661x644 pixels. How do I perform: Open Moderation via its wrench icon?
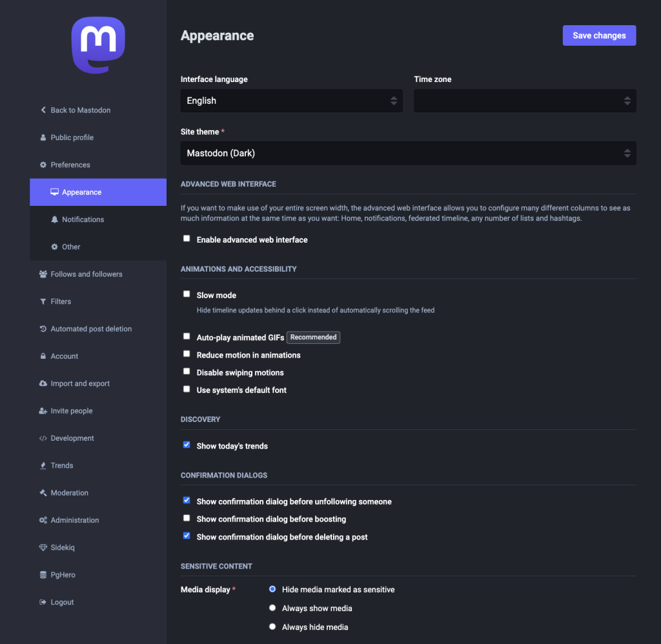pos(42,492)
